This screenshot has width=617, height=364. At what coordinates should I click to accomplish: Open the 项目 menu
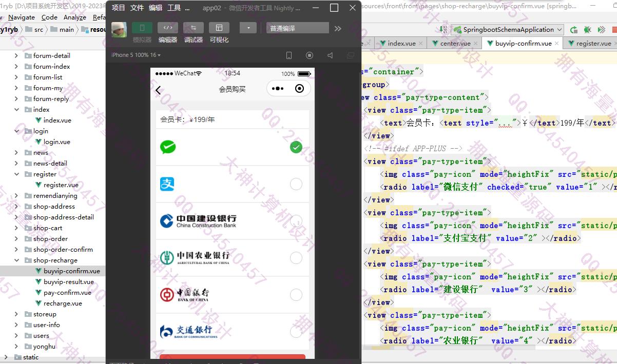point(118,8)
